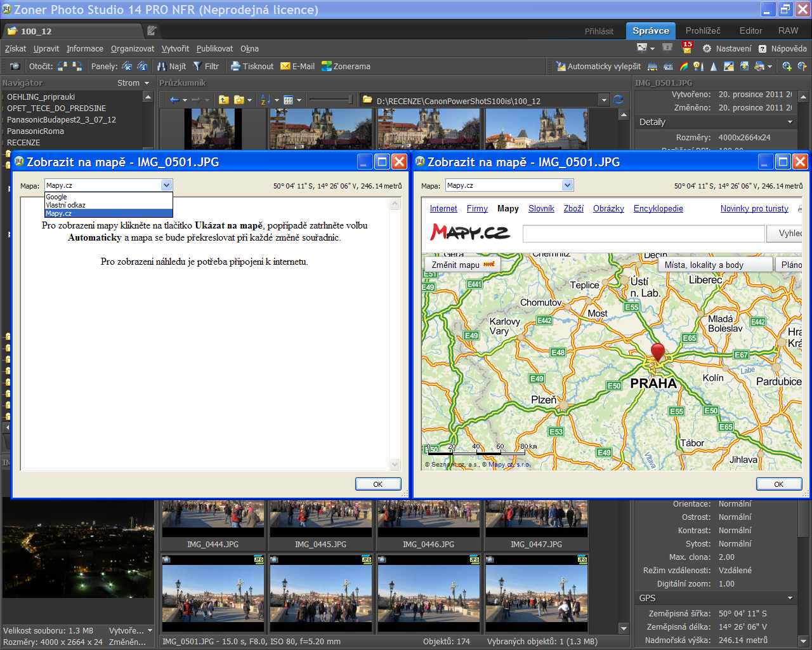
Task: Open the exposure lightbulb icon
Action: (698, 66)
